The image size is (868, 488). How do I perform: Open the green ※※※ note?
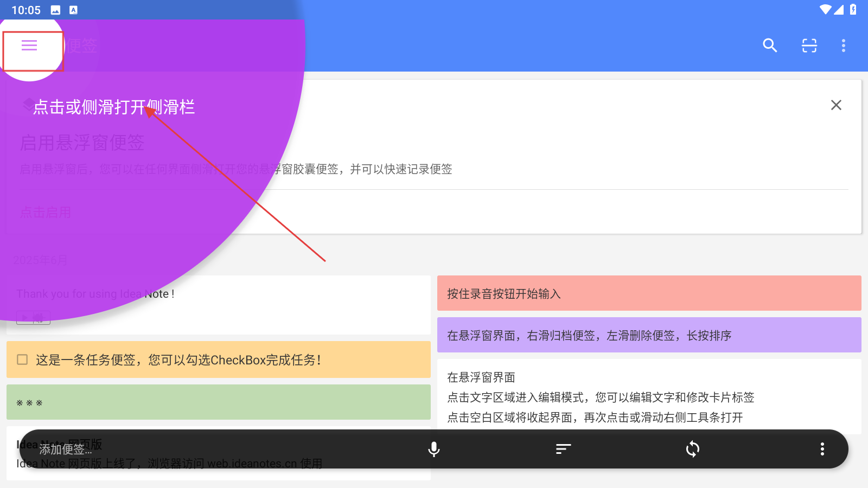click(219, 402)
